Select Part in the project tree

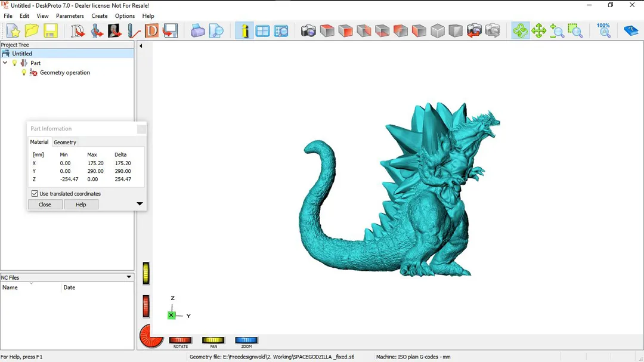click(35, 63)
